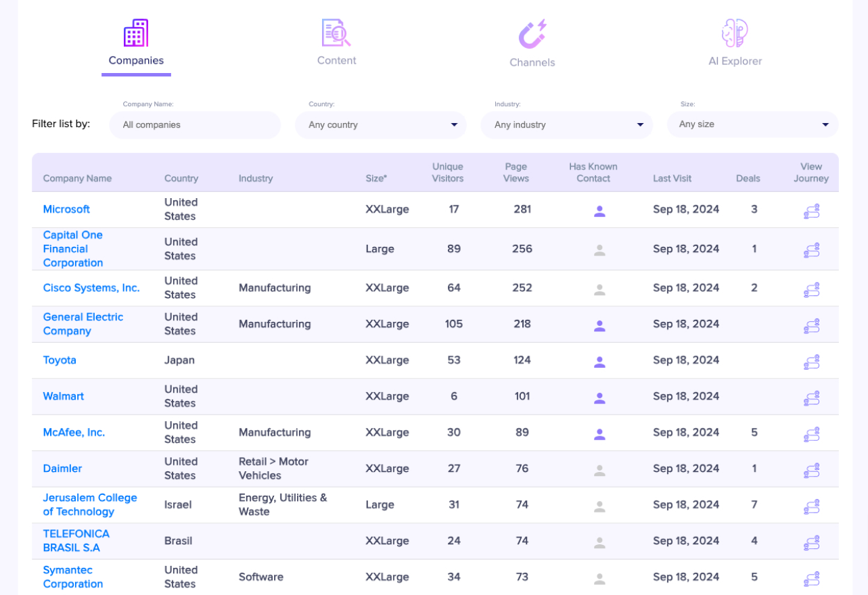Sort by Deals column header
Image resolution: width=868 pixels, height=595 pixels.
point(748,178)
